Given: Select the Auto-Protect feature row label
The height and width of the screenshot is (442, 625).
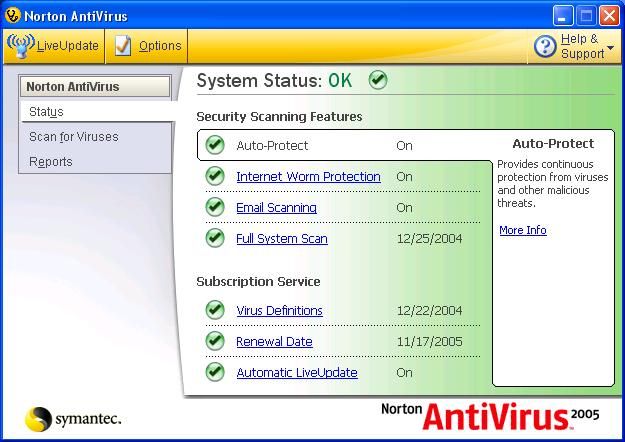Looking at the screenshot, I should tap(272, 145).
